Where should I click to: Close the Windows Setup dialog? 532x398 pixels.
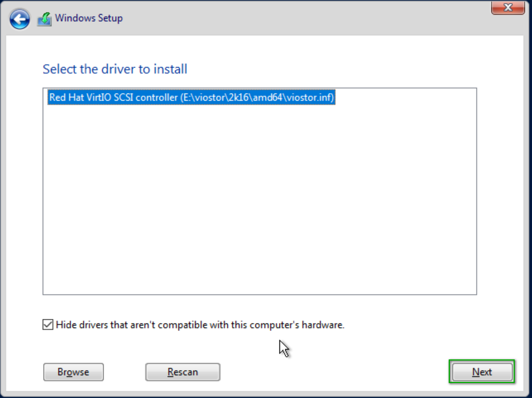pyautogui.click(x=508, y=7)
